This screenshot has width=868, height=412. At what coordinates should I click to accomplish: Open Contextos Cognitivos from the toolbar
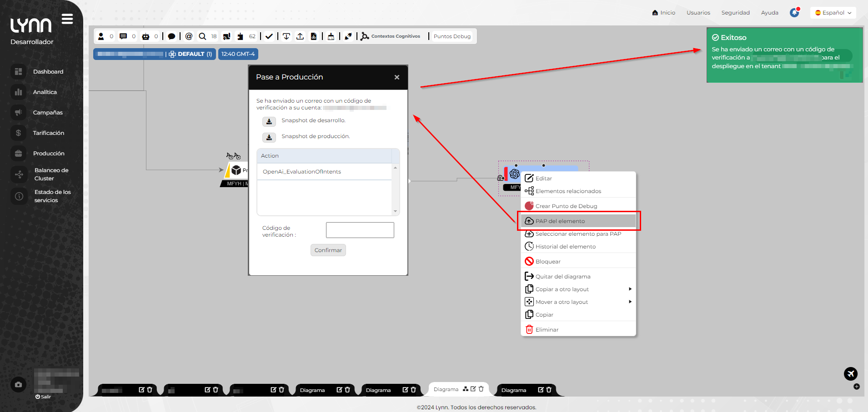click(x=391, y=36)
